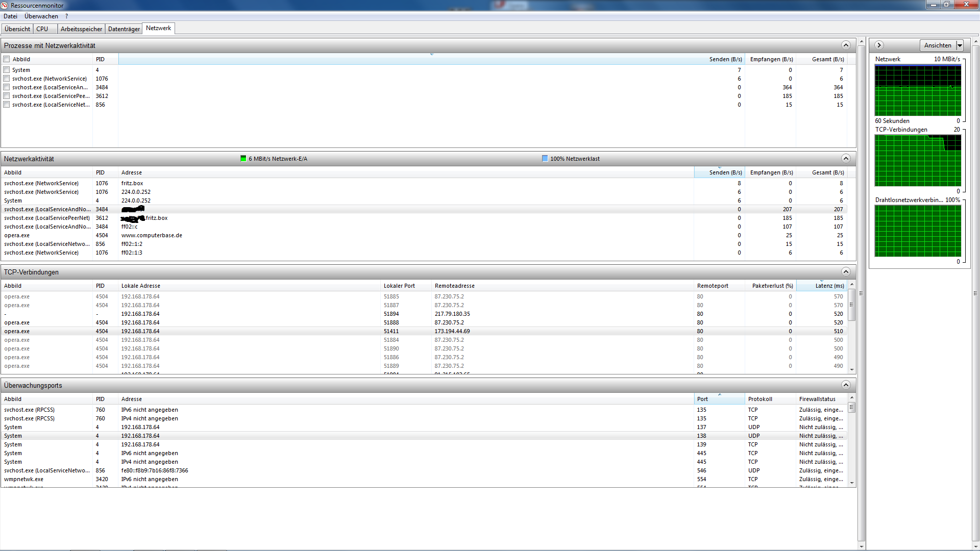Collapse the Netzwerkaktivität section chevron
This screenshot has height=551, width=980.
pyautogui.click(x=846, y=159)
